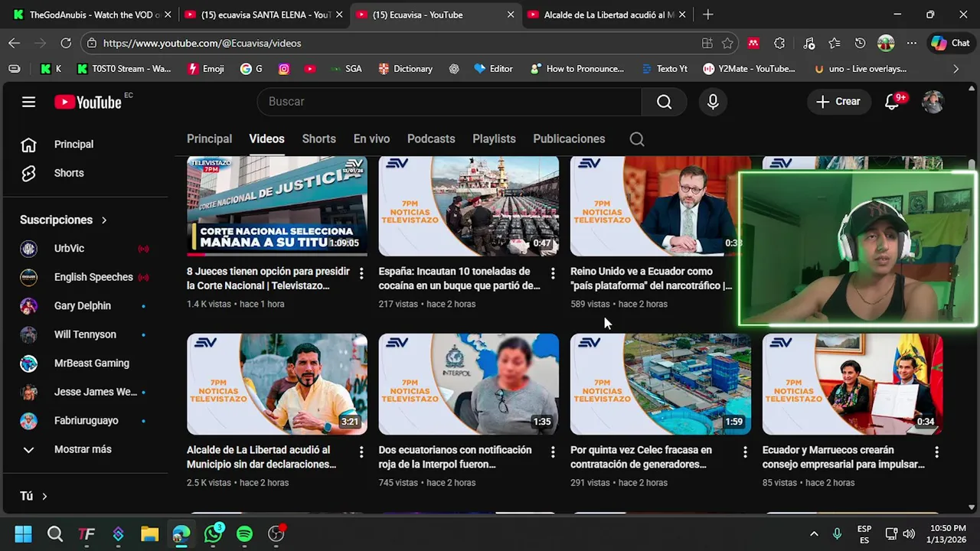Open How to Pronounce bookmark
The width and height of the screenshot is (980, 551).
click(x=577, y=69)
